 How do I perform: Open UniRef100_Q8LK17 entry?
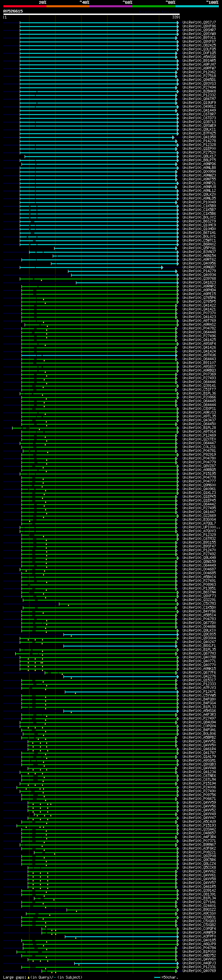click(x=199, y=156)
